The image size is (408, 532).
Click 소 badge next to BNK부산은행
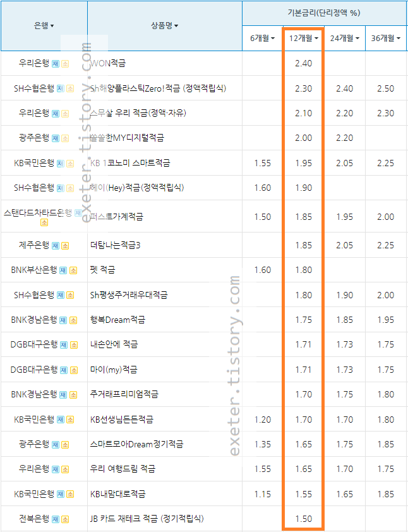coord(73,270)
